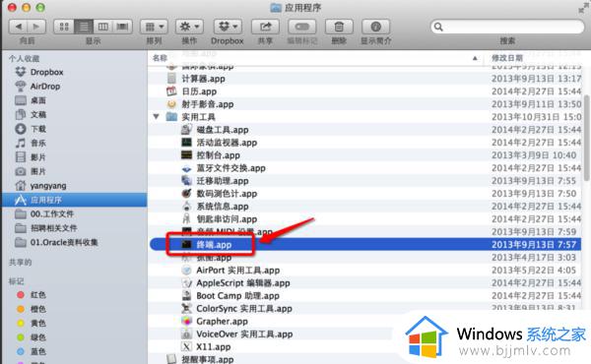Select 钥匙串访问.app icon
Viewport: 591px width, 364px height.
click(186, 219)
